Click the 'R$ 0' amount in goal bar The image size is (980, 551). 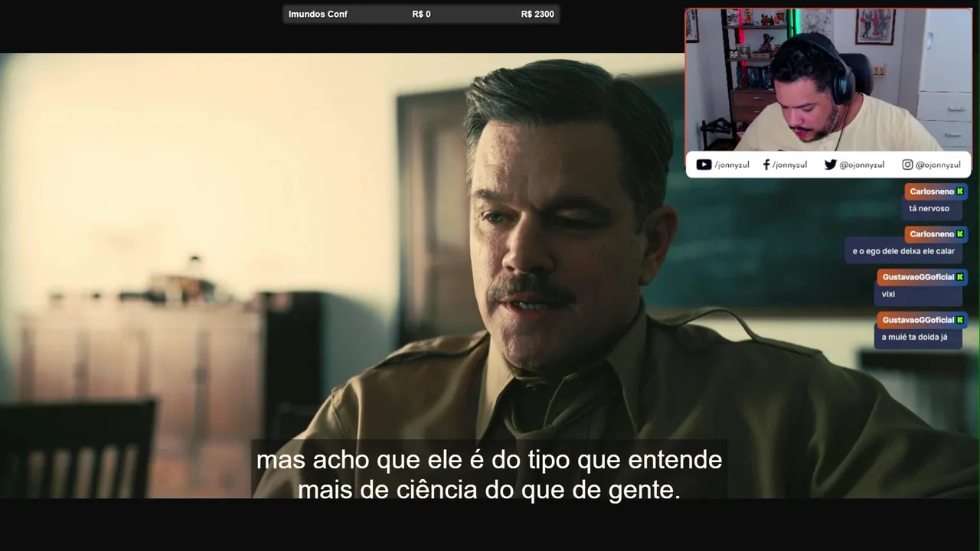tap(421, 14)
